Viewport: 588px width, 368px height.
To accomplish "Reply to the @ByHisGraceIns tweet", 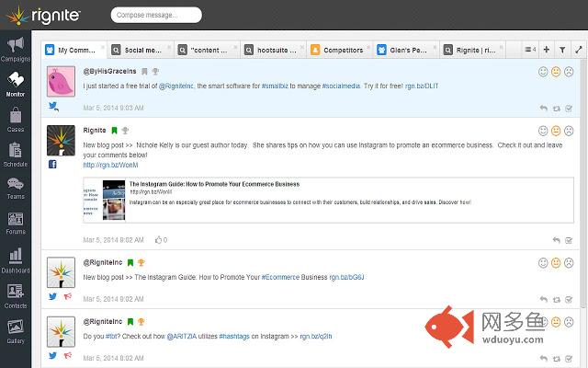I will pyautogui.click(x=543, y=109).
